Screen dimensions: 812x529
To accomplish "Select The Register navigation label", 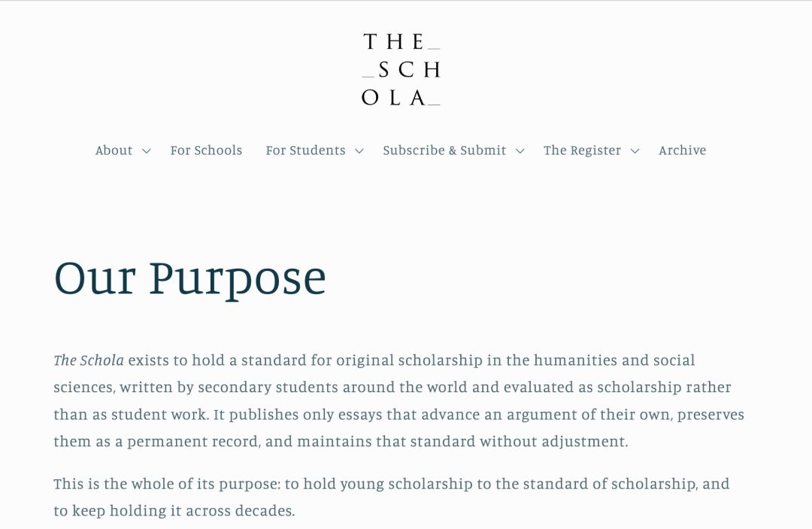I will pos(582,150).
